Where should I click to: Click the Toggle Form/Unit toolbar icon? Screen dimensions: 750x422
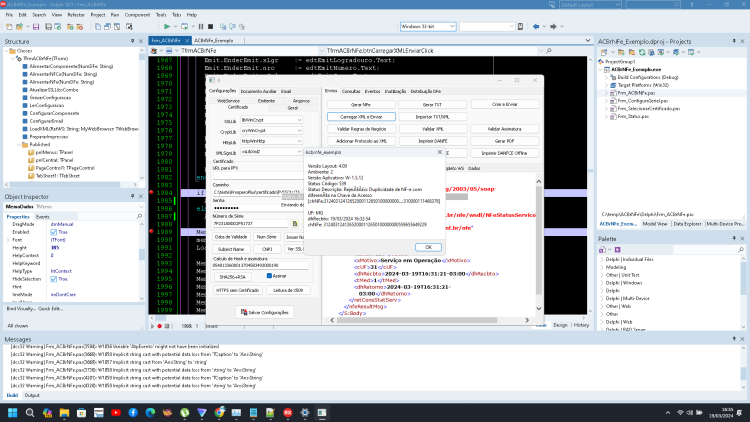point(117,27)
